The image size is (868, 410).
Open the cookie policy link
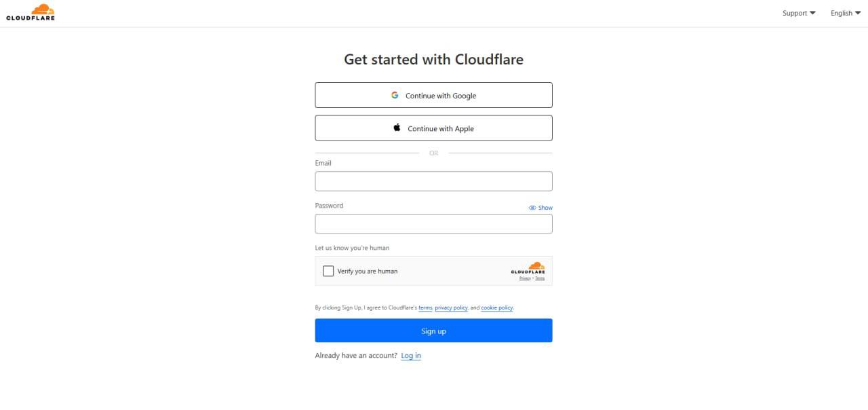(497, 307)
